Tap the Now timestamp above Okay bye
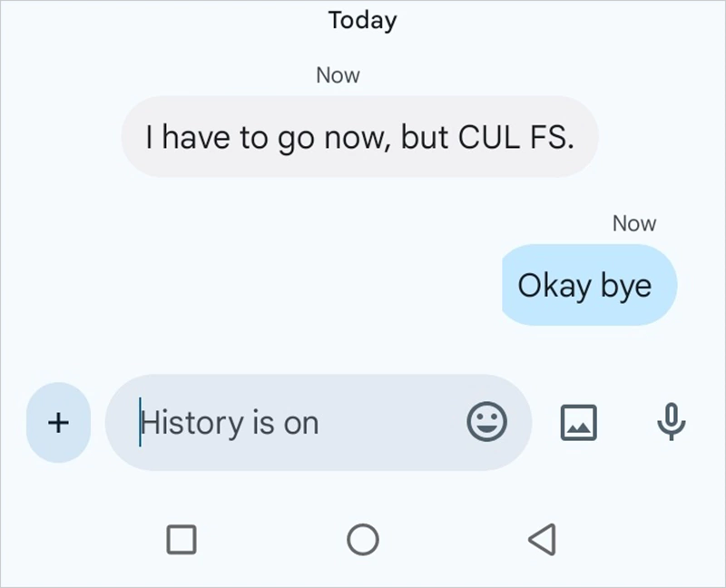Image resolution: width=726 pixels, height=588 pixels. pos(634,223)
